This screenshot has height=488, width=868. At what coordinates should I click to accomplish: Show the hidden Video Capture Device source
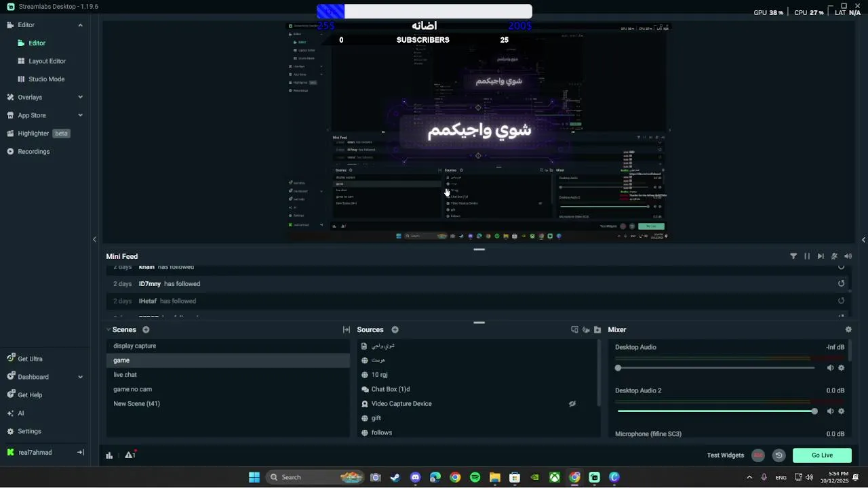click(572, 404)
